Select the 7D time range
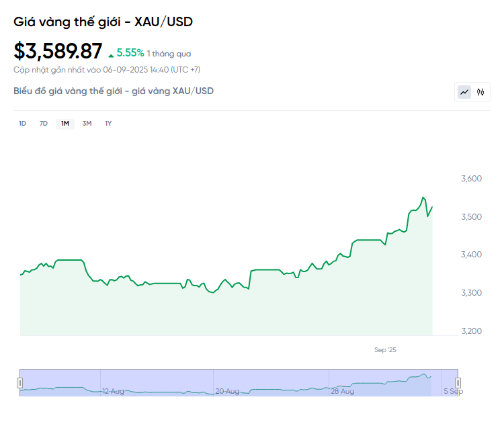Viewport: 504px width, 426px height. pos(44,123)
